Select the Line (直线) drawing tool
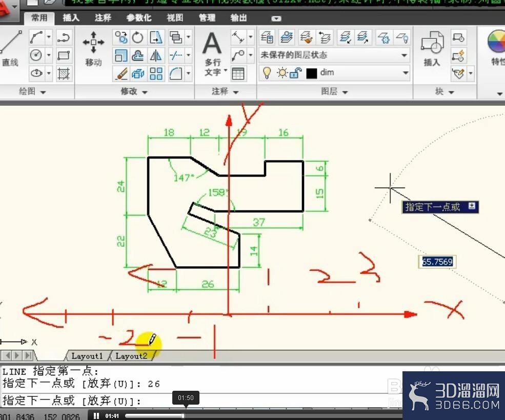The image size is (505, 420). tap(11, 48)
